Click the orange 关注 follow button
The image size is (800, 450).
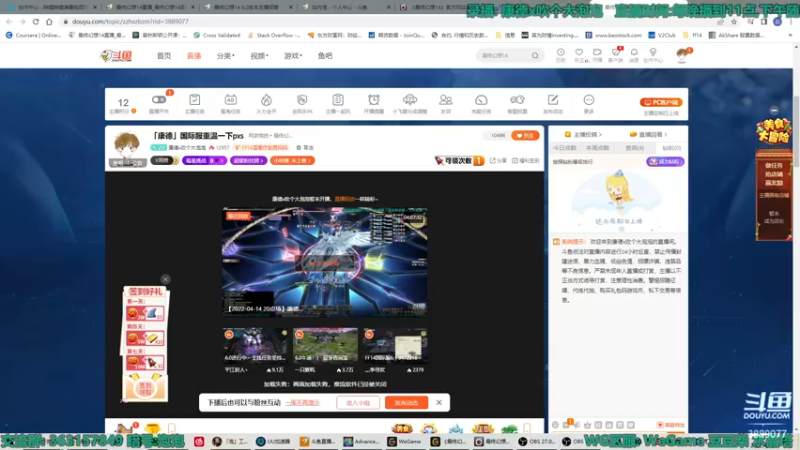point(525,136)
